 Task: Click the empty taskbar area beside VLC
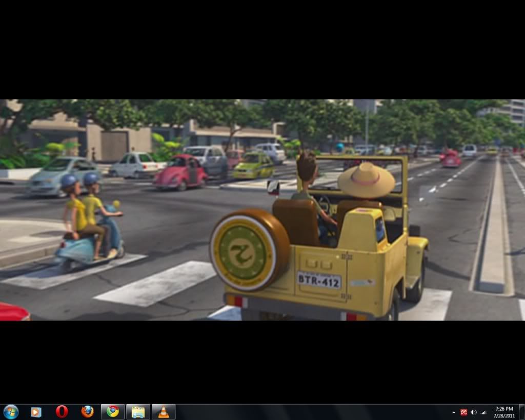click(308, 412)
